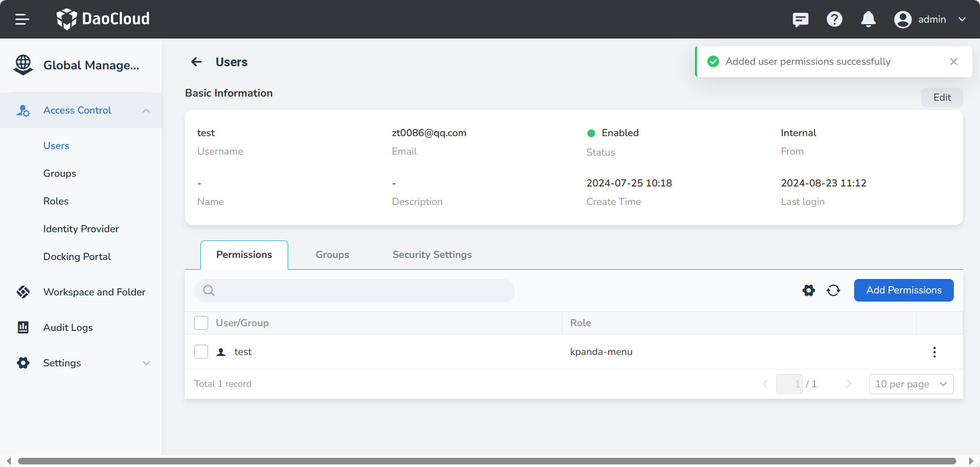Viewport: 980px width, 467px height.
Task: Open table column settings gear
Action: (808, 291)
